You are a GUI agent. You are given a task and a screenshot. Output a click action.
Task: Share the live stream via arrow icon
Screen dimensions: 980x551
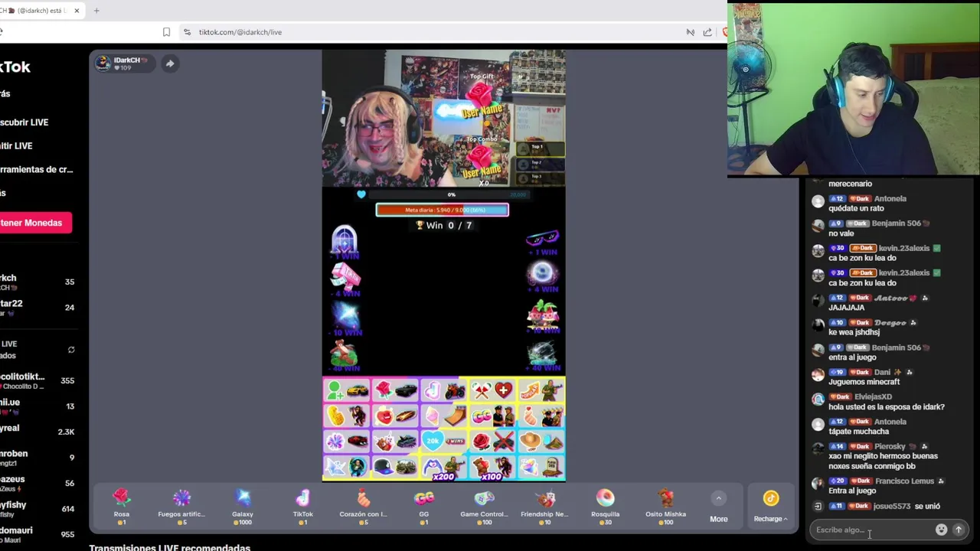click(170, 64)
